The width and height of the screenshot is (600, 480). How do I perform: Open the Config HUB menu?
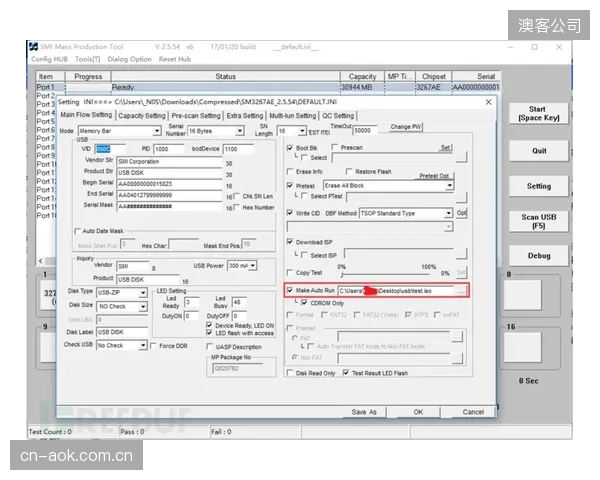(x=49, y=59)
